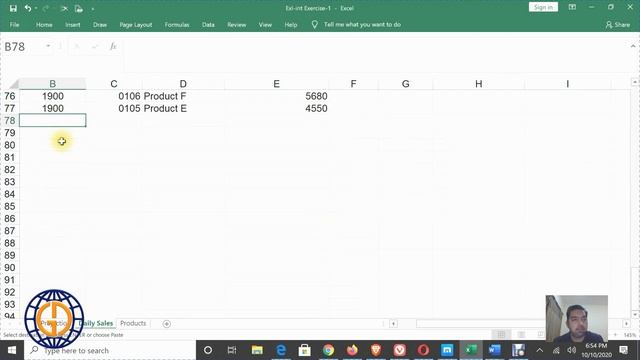The height and width of the screenshot is (360, 640).
Task: Select row 85 header
Action: 10,207
